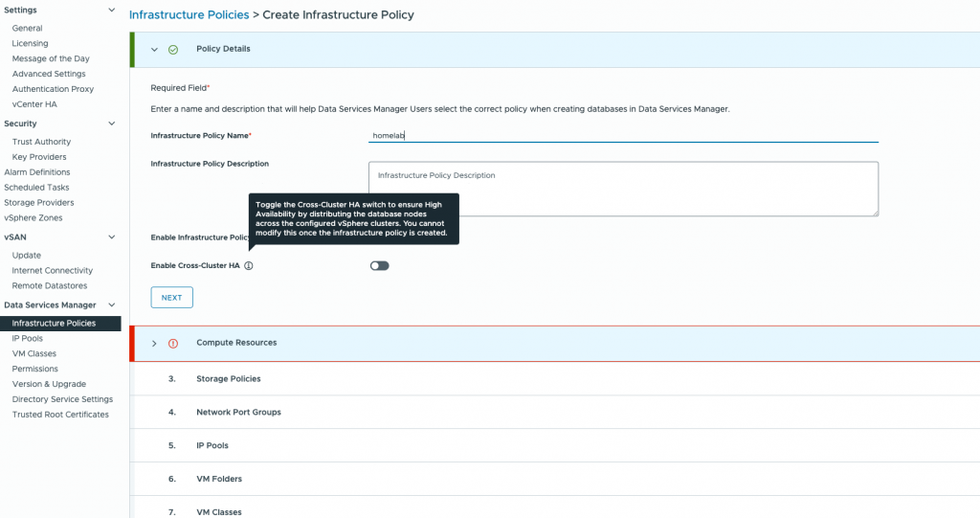Click the info icon beside Enable Cross-Cluster HA
This screenshot has height=518, width=980.
[249, 266]
